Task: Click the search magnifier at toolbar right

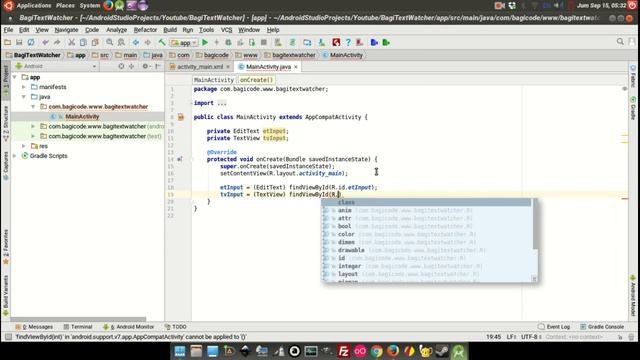Action: tap(620, 42)
